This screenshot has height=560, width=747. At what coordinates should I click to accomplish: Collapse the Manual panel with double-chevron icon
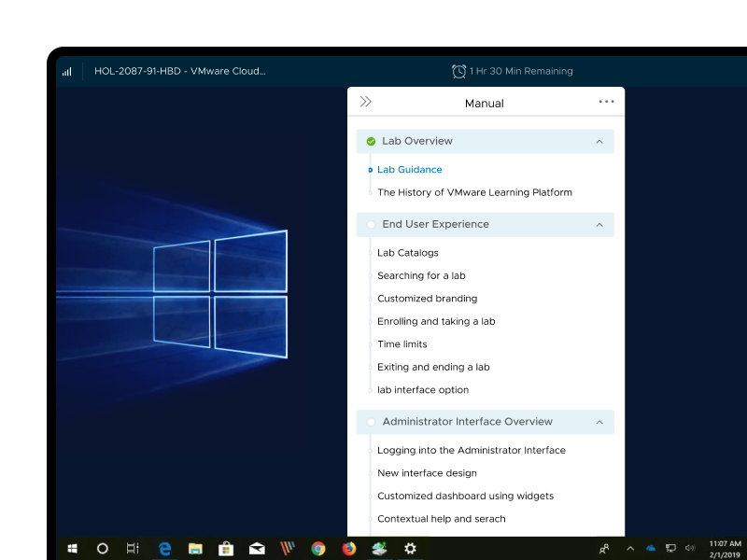[x=366, y=102]
